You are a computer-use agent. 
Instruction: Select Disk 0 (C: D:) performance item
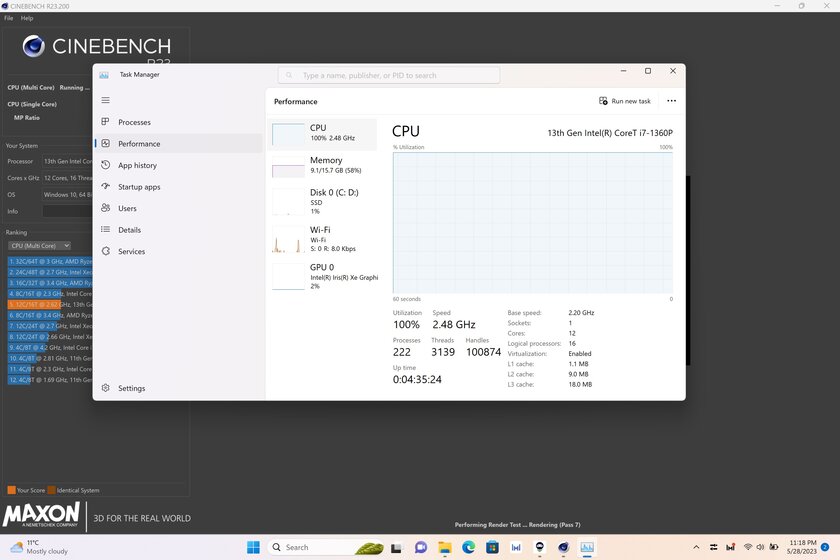(x=322, y=201)
